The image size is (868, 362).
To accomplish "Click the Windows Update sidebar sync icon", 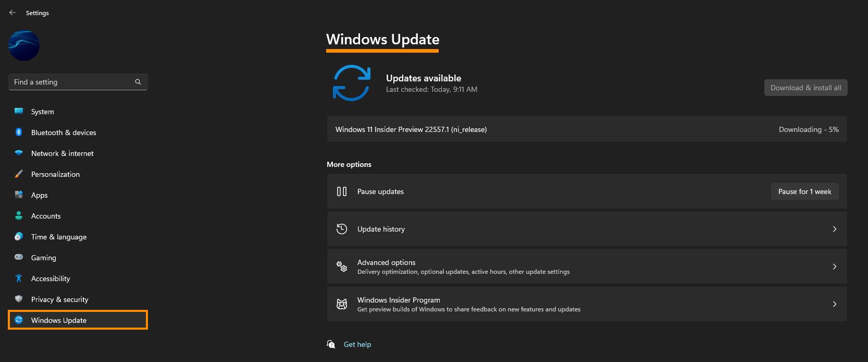I will click(x=19, y=320).
